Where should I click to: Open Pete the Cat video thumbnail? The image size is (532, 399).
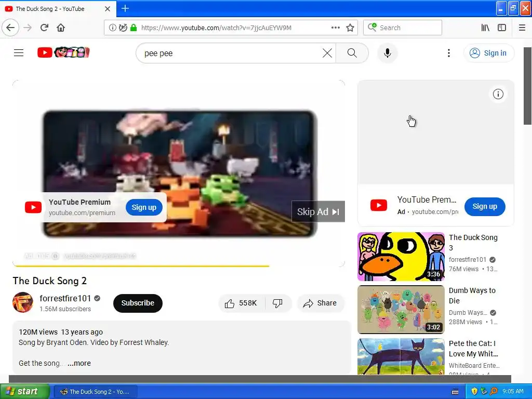click(x=401, y=356)
